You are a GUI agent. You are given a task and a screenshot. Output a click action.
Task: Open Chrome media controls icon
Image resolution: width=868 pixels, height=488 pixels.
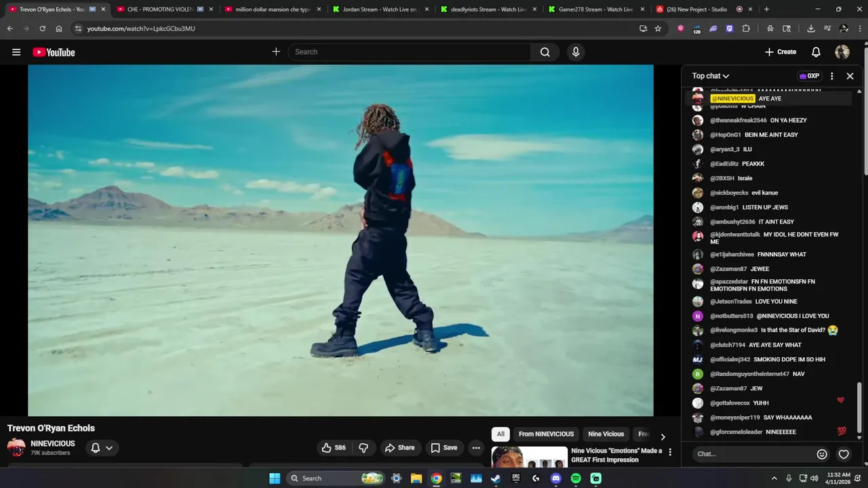point(827,28)
